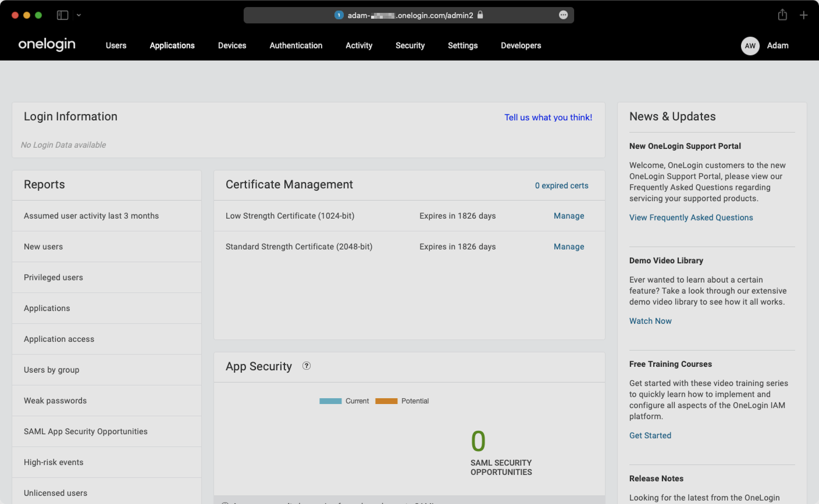Open the Activity menu
Screen dimensions: 819x504
(x=359, y=45)
